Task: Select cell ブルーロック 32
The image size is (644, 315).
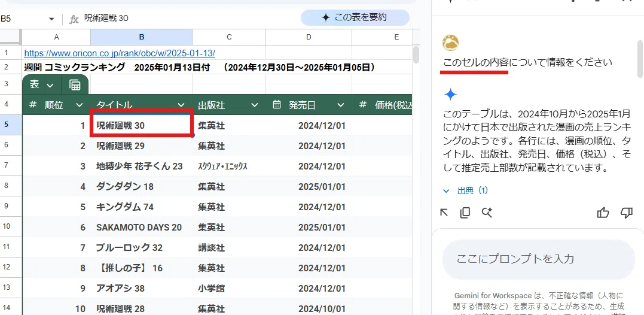Action: coord(141,247)
